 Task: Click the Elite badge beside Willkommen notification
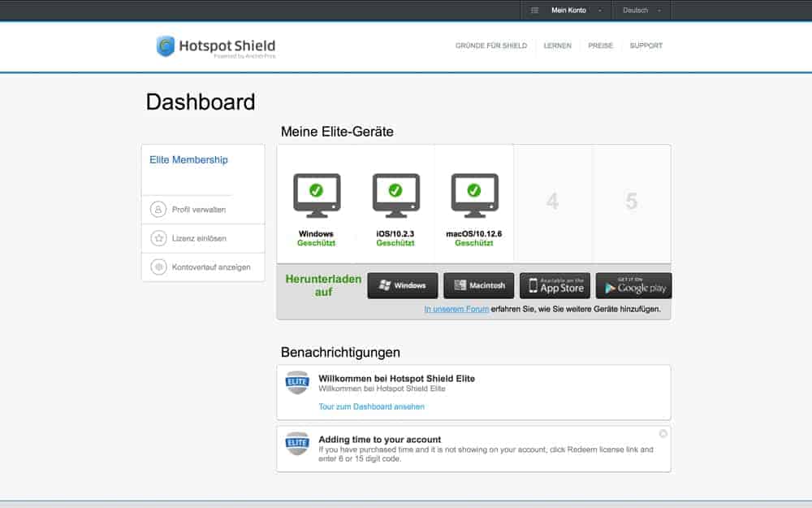[297, 383]
